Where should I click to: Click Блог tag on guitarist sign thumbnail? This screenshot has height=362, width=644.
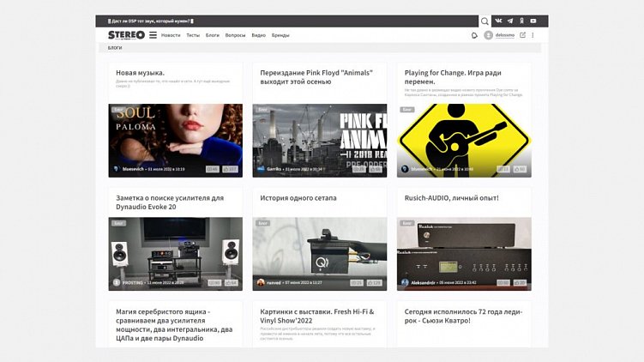[x=407, y=109]
